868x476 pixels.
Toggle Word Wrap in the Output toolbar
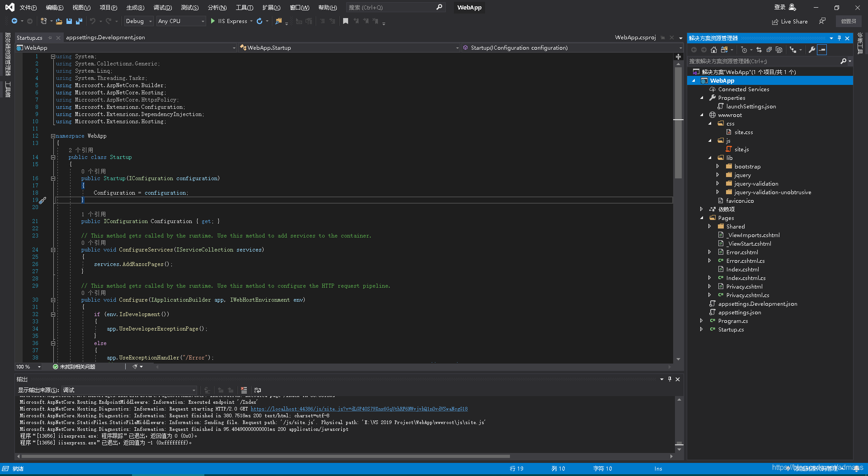tap(258, 390)
